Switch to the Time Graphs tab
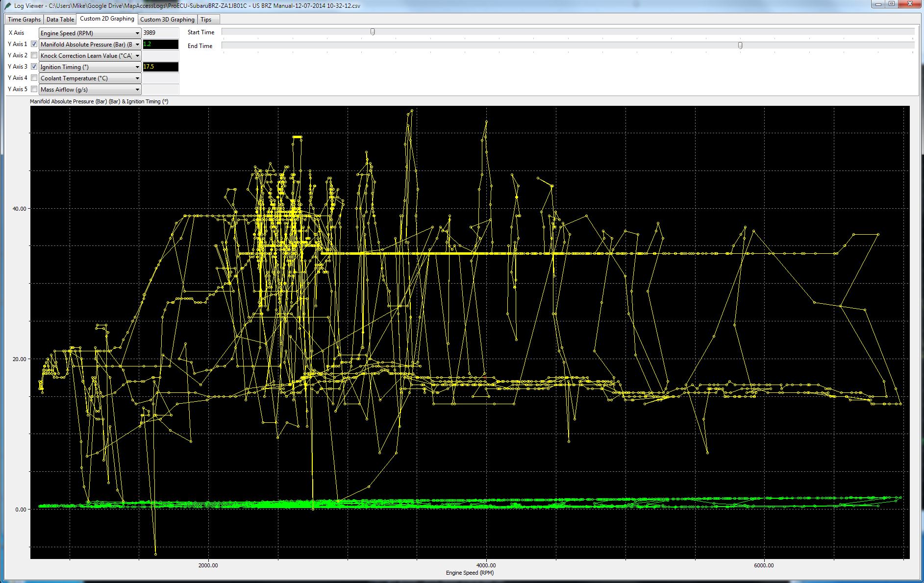This screenshot has width=924, height=583. (x=24, y=20)
